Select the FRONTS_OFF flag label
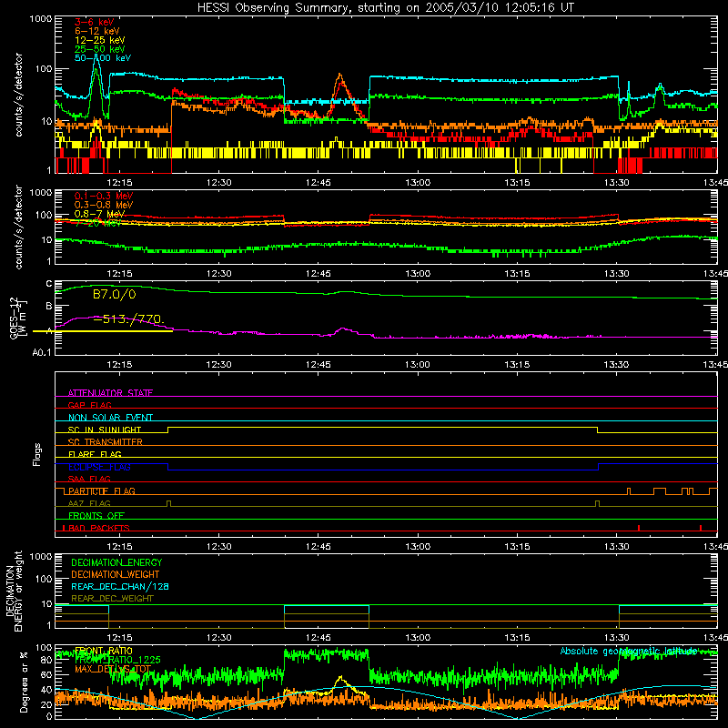 (x=96, y=516)
